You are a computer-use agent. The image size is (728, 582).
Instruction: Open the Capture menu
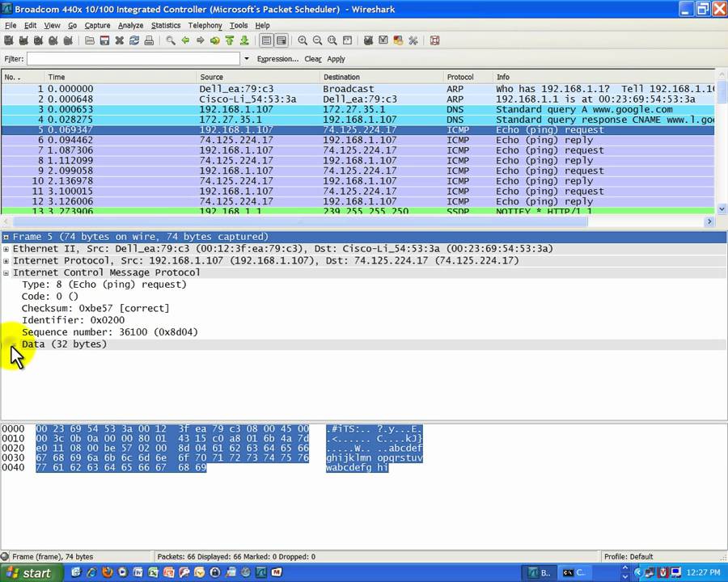(97, 26)
